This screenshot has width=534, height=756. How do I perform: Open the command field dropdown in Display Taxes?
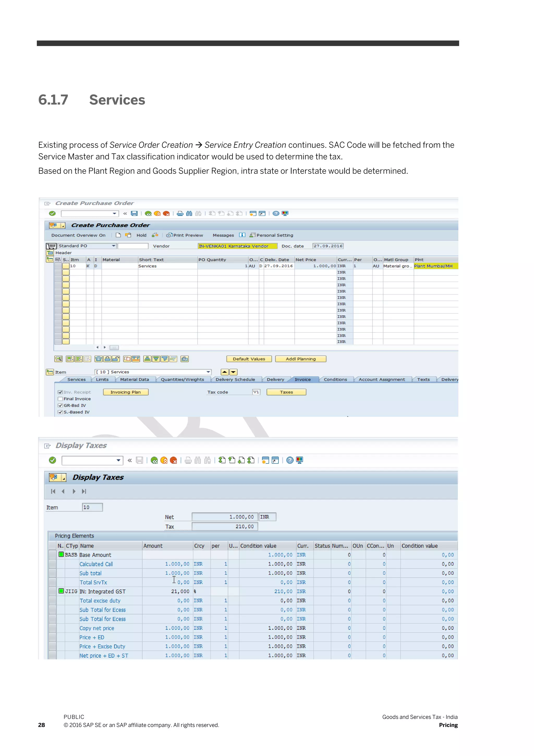[118, 460]
